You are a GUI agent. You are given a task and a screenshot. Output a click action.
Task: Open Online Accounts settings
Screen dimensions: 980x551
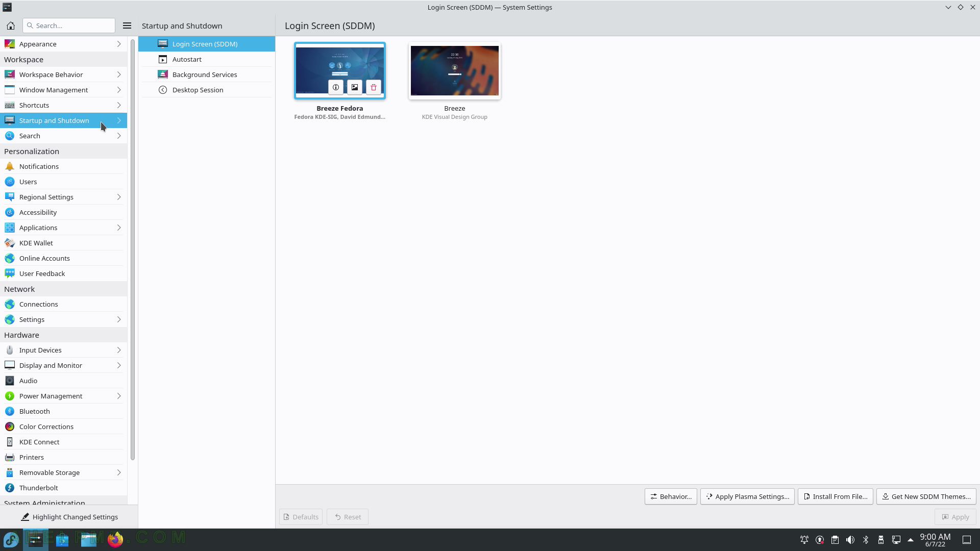[63, 258]
